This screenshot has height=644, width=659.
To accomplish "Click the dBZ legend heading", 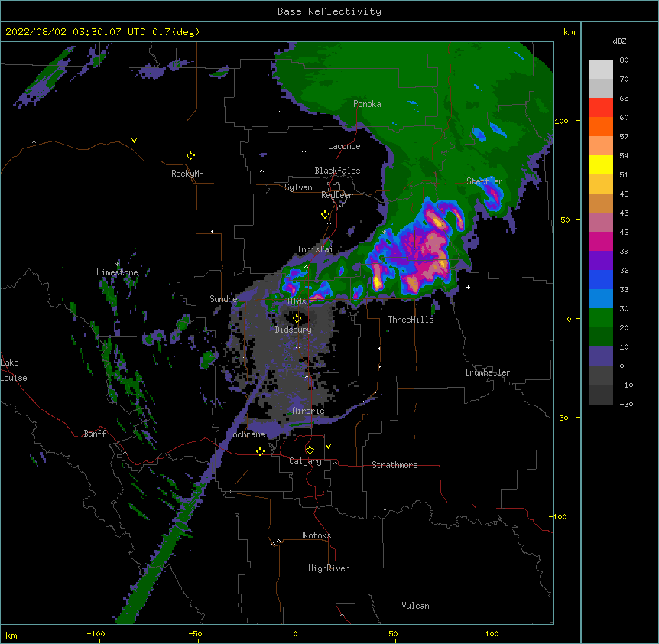I will (x=619, y=41).
